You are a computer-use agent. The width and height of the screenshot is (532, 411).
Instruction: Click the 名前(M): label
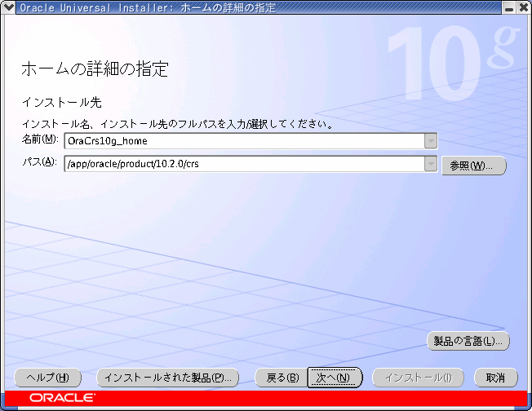[40, 139]
